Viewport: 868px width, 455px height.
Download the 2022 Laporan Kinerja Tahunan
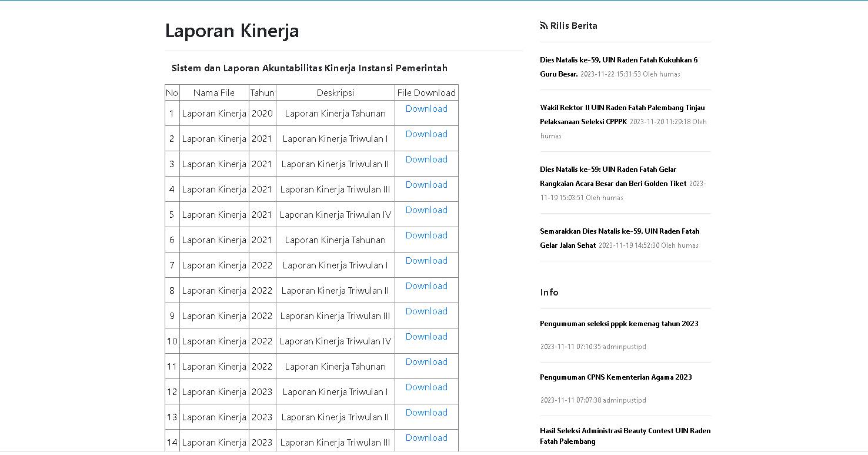[x=426, y=362]
